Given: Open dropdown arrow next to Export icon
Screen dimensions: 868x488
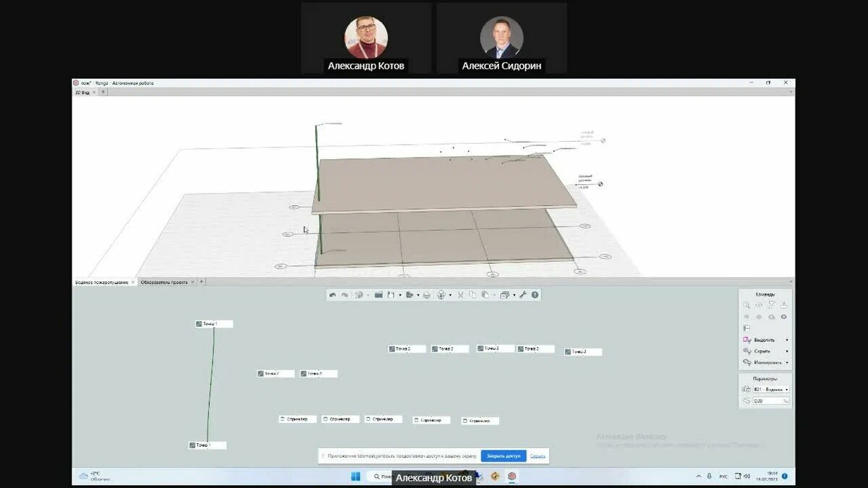Looking at the screenshot, I should coord(418,295).
